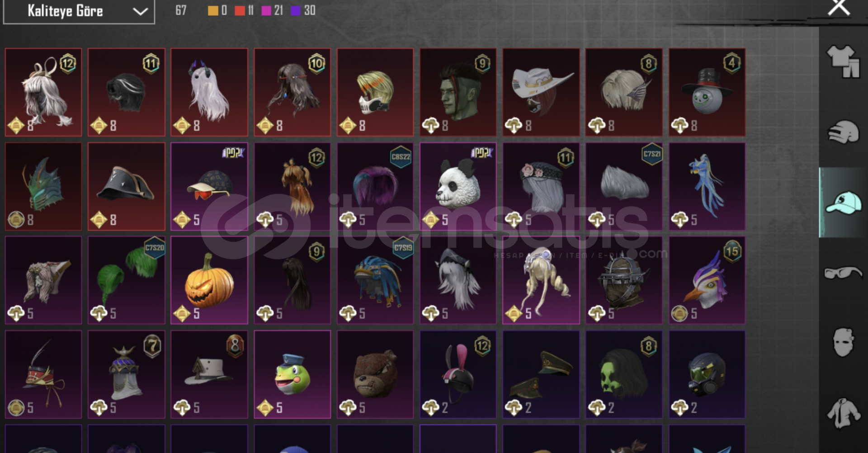Open the sunglasses category icon
Viewport: 868px width, 453px height.
click(x=843, y=273)
